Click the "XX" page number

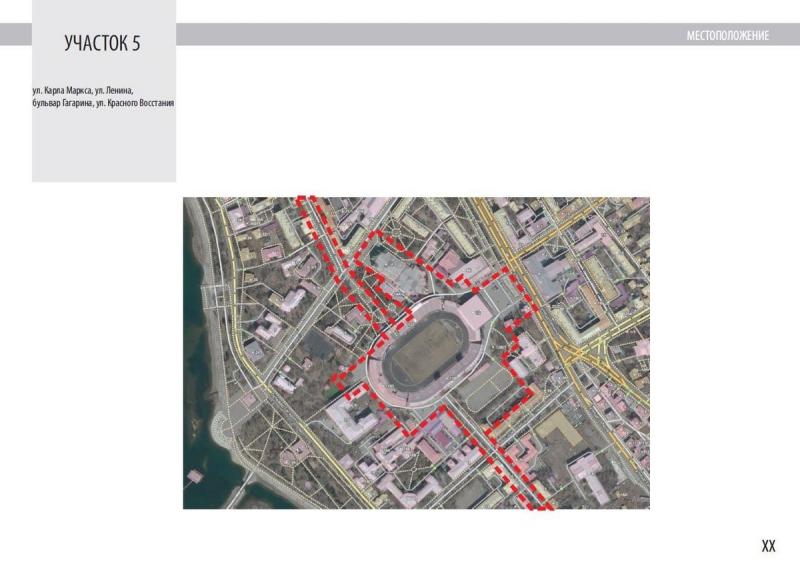(x=768, y=546)
